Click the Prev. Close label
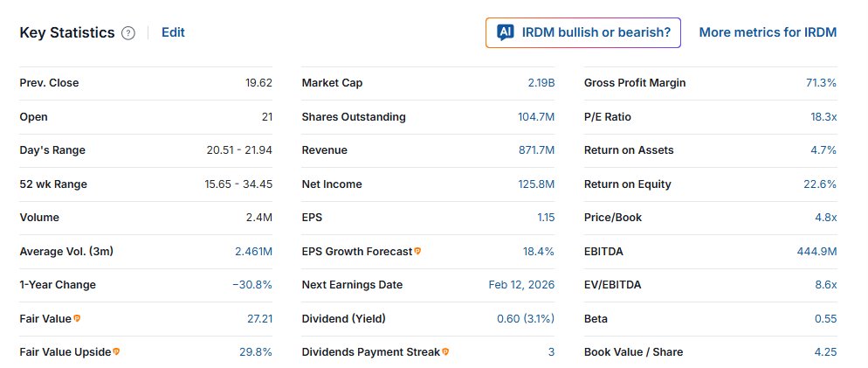 [x=49, y=83]
